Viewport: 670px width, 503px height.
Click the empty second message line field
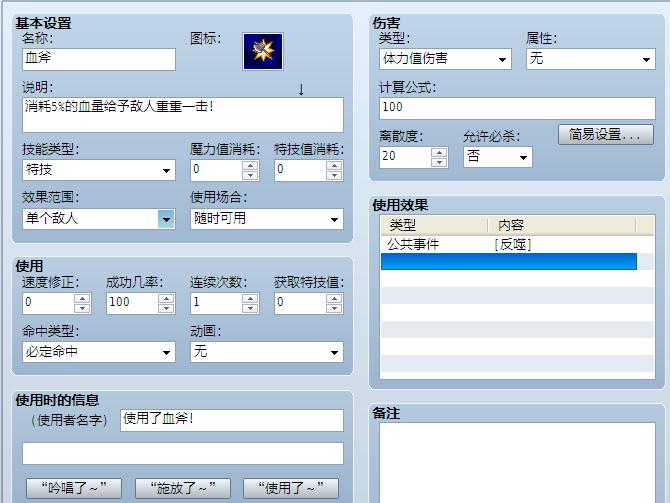(x=183, y=453)
